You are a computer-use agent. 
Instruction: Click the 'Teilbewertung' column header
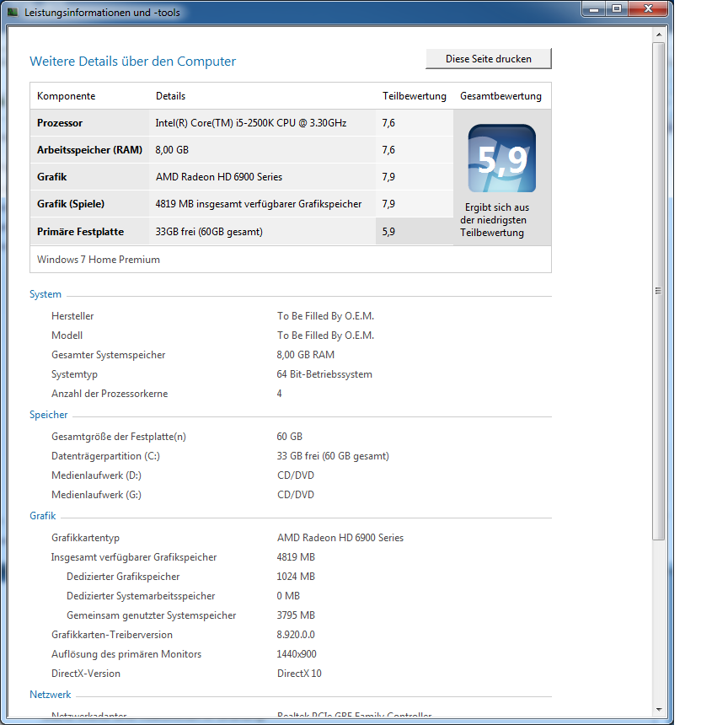click(415, 96)
